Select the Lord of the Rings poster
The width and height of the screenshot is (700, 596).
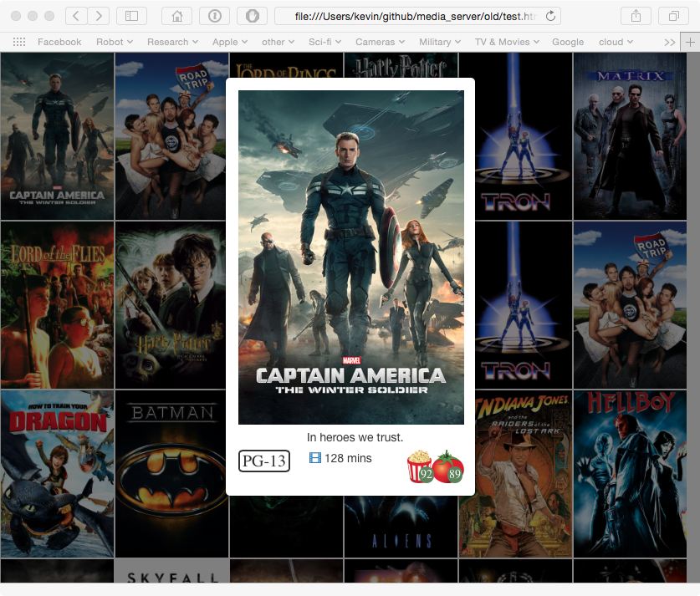coord(286,65)
